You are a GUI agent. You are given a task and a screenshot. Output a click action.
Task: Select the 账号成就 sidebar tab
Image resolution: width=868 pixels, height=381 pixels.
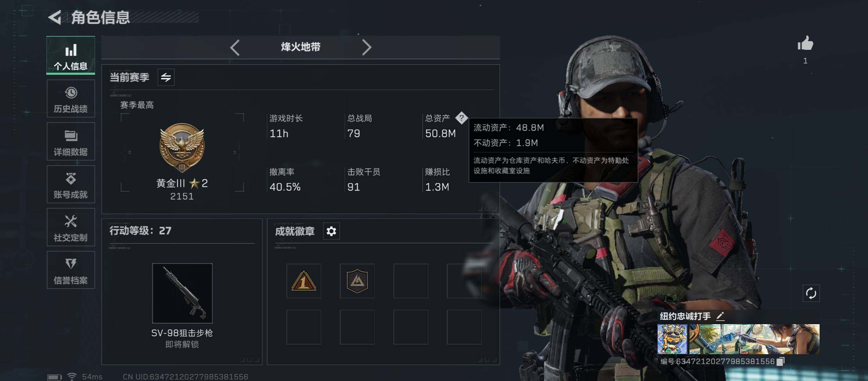[71, 184]
